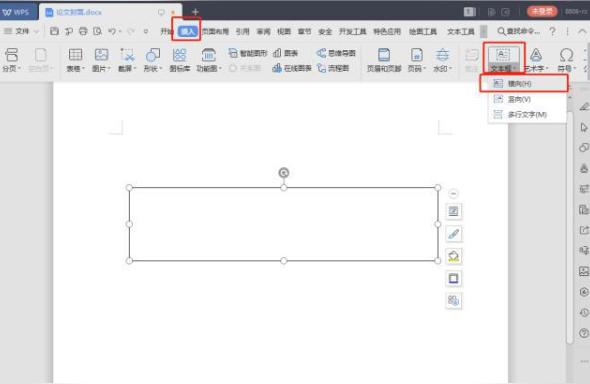590x384 pixels.
Task: Open Print Preview from quick access toolbar
Action: [97, 31]
